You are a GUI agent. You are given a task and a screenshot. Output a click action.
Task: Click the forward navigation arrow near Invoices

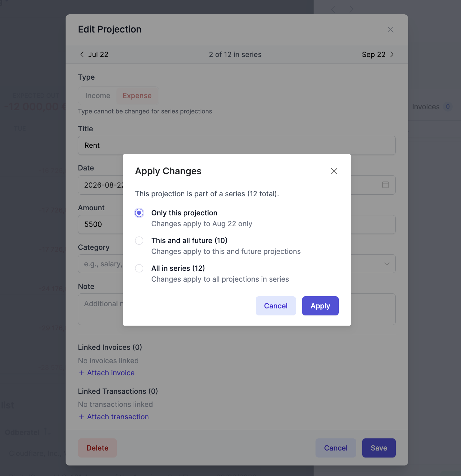(x=351, y=9)
